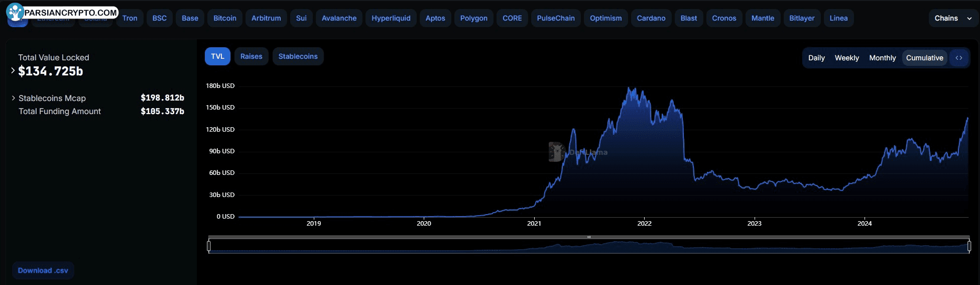This screenshot has width=980, height=285.
Task: Expand the Total Value Locked breakdown
Action: click(13, 71)
